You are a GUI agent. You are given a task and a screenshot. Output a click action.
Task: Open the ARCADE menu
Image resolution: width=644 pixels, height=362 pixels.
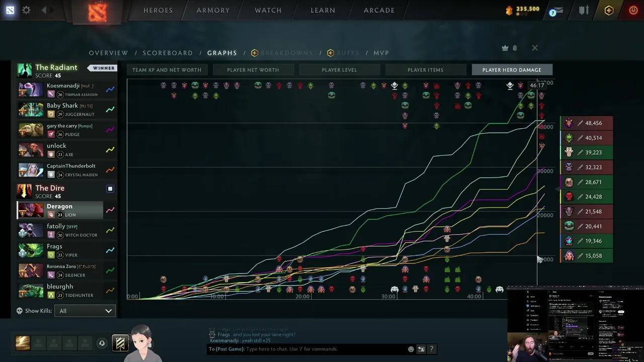click(379, 10)
